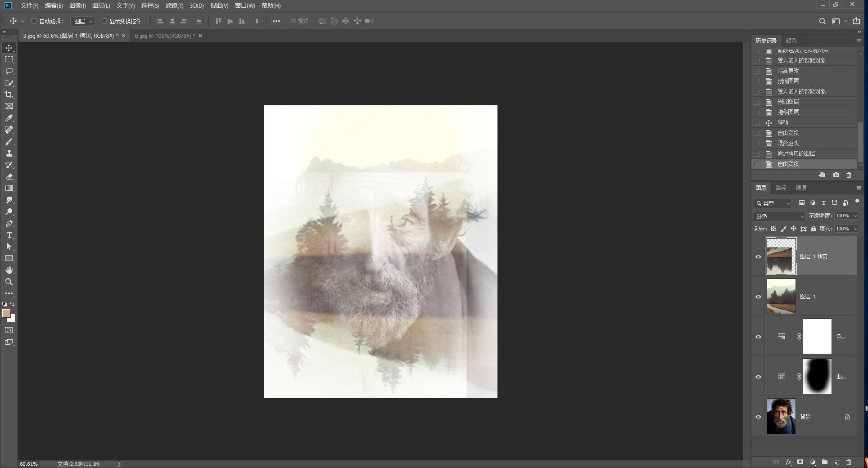Select the Dodge tool
This screenshot has width=868, height=468.
(x=9, y=211)
